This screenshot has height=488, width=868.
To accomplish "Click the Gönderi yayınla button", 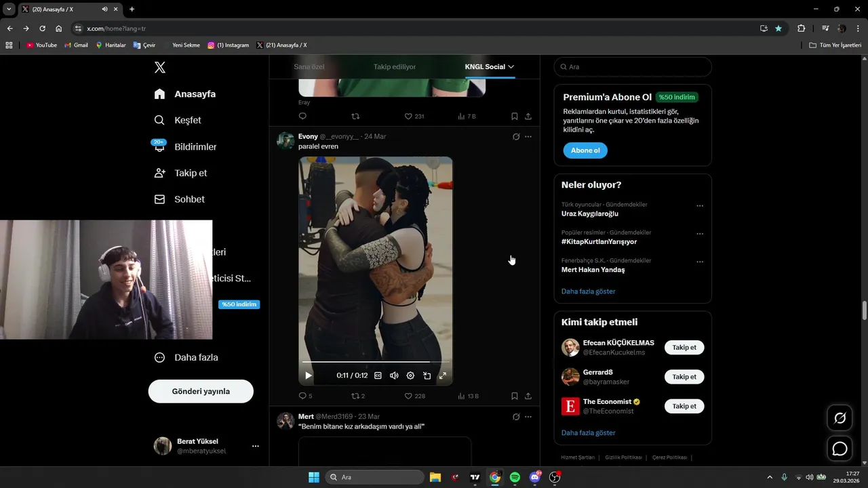I will click(201, 391).
